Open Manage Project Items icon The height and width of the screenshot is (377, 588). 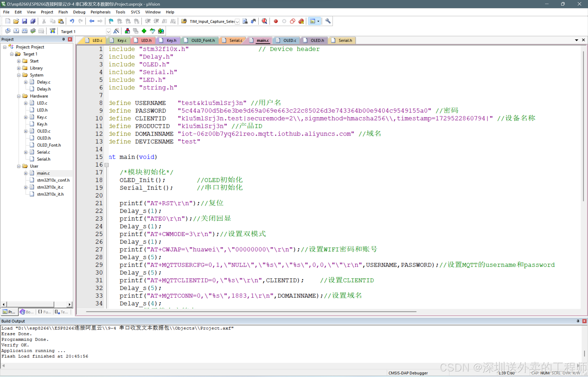[x=127, y=31]
